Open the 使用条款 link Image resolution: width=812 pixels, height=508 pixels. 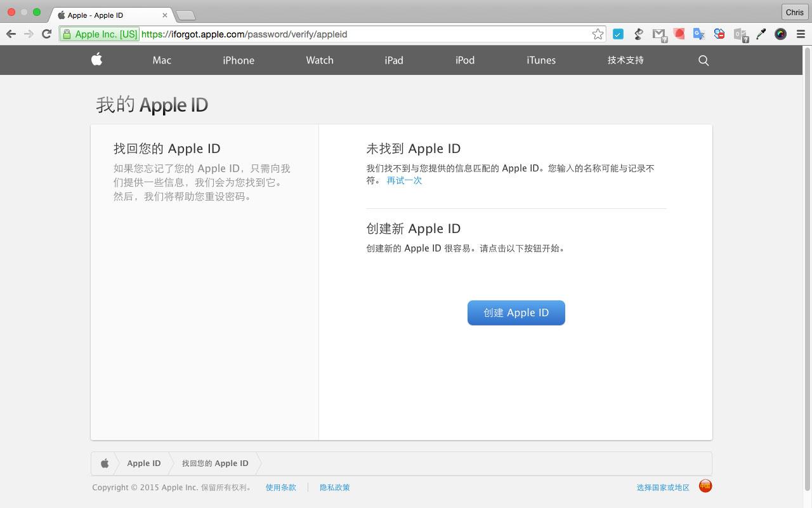281,488
